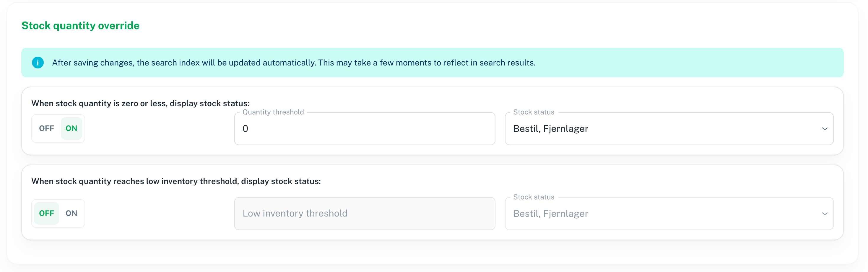
Task: Click the Bestil, Fjernlager value in the first dropdown
Action: pyautogui.click(x=551, y=129)
